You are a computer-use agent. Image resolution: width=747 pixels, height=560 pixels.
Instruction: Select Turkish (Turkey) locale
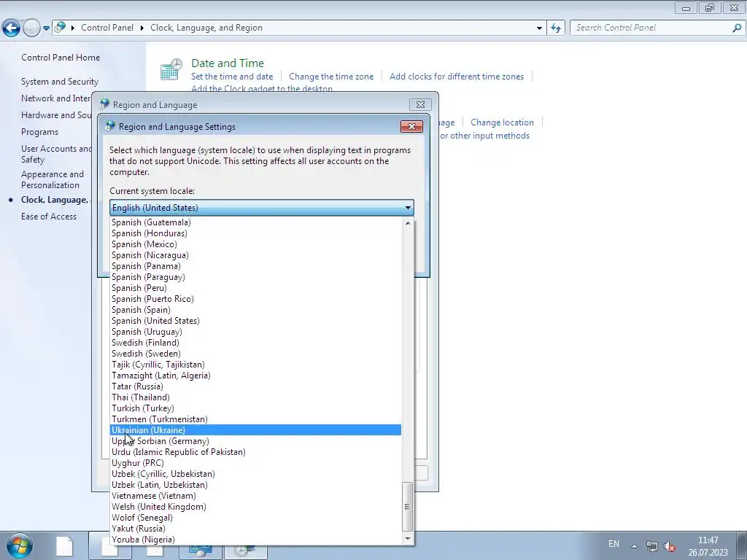coord(256,408)
